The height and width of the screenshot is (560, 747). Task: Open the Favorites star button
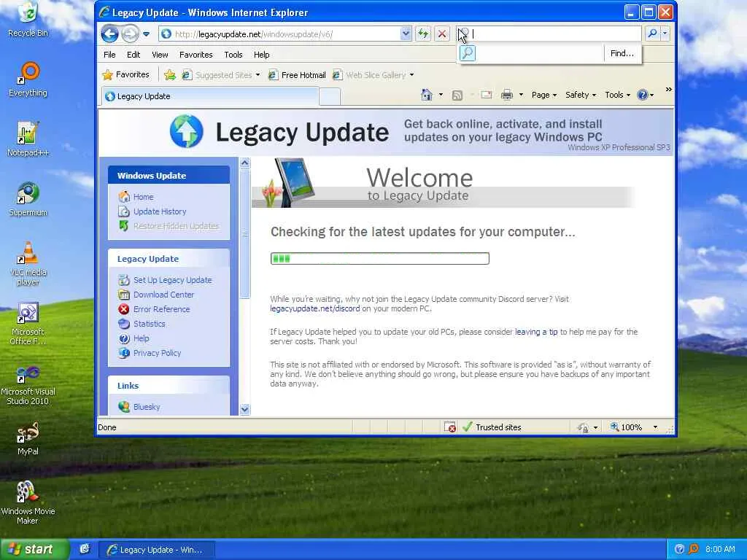tap(125, 75)
